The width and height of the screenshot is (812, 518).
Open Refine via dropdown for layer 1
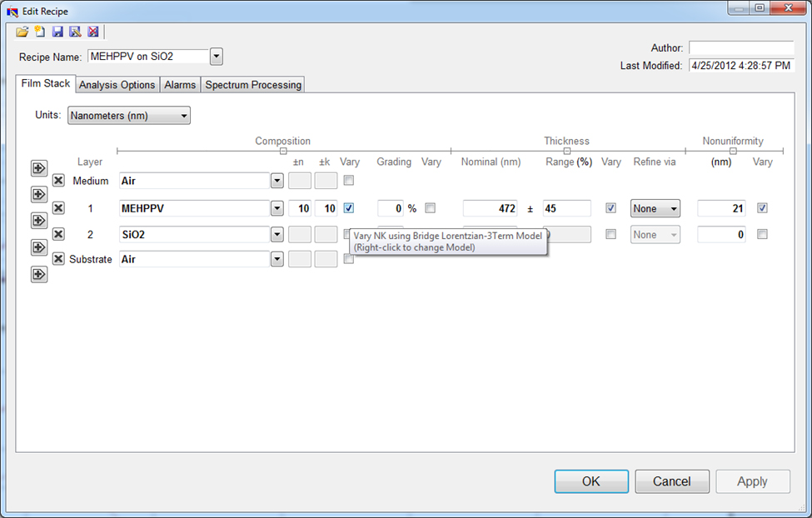655,208
